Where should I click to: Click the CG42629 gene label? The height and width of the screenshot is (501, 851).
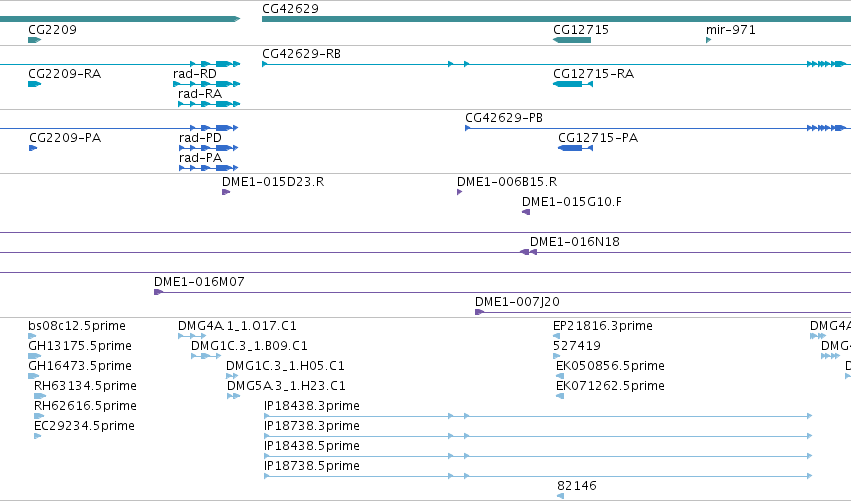tap(290, 9)
